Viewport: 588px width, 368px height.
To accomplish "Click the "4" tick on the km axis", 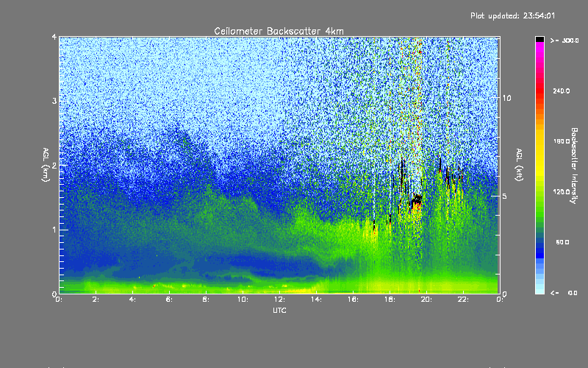I will tap(54, 37).
